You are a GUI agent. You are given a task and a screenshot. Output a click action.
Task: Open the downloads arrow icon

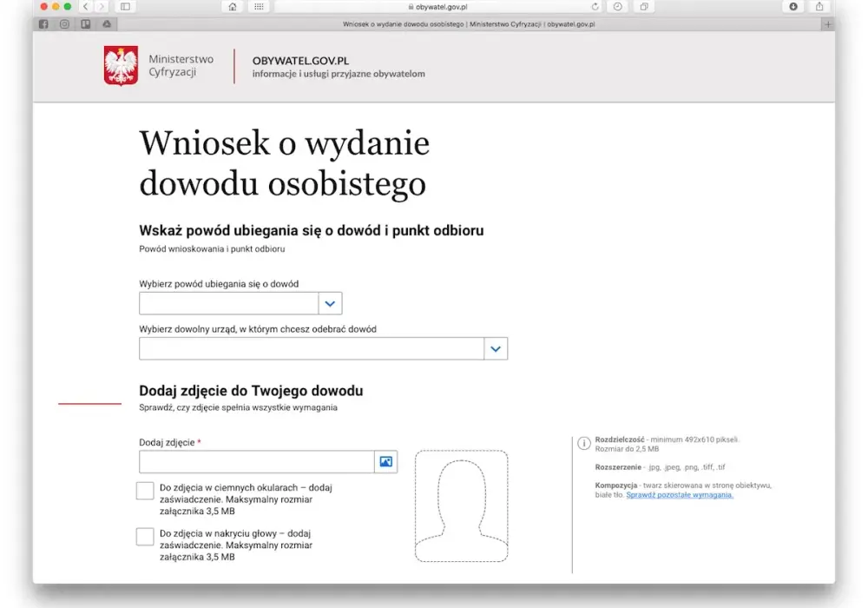[x=793, y=7]
